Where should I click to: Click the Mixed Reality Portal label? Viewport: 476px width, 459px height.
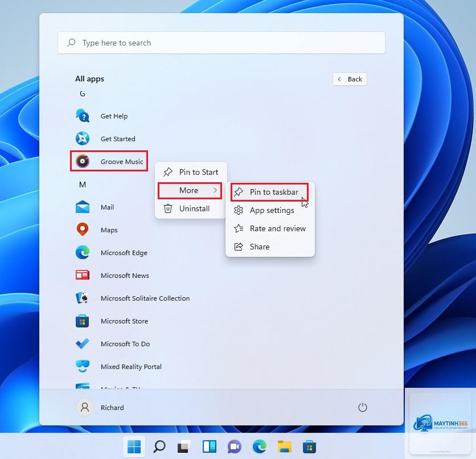click(131, 366)
